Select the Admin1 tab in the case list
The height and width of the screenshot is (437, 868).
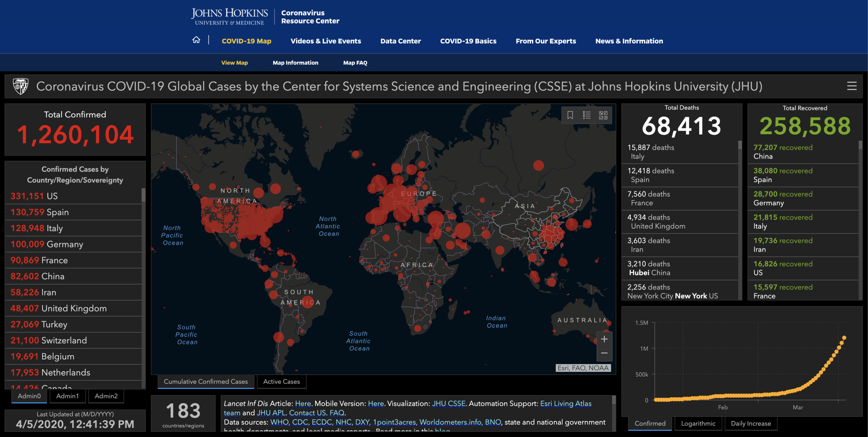click(x=67, y=396)
